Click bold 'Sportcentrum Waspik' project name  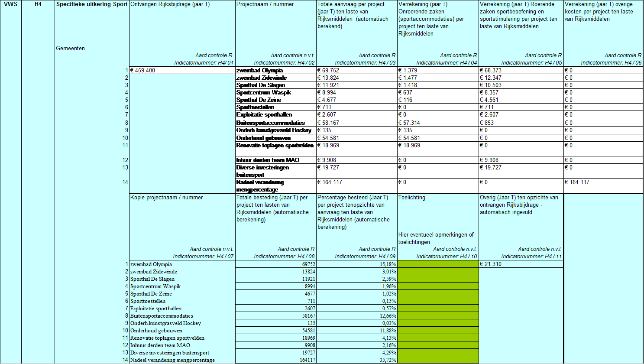pyautogui.click(x=264, y=93)
